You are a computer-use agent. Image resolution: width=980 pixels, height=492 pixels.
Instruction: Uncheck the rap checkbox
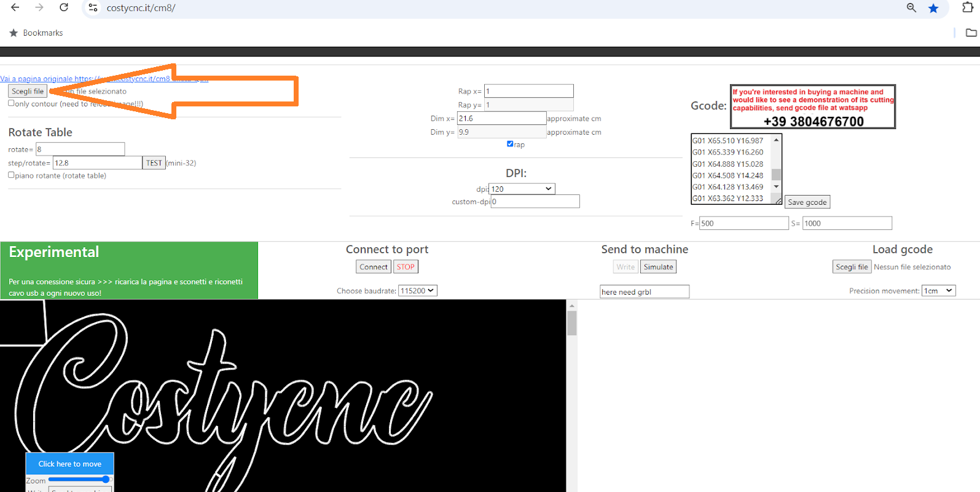click(x=510, y=143)
